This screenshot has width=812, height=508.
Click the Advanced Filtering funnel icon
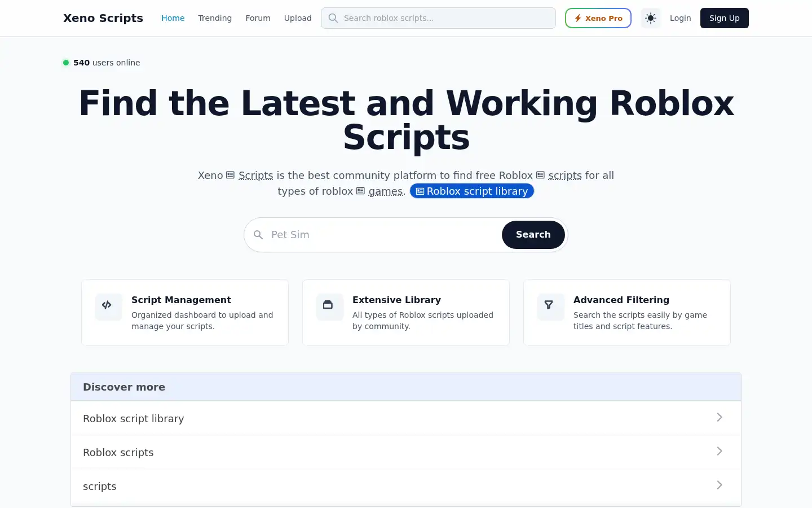[549, 305]
